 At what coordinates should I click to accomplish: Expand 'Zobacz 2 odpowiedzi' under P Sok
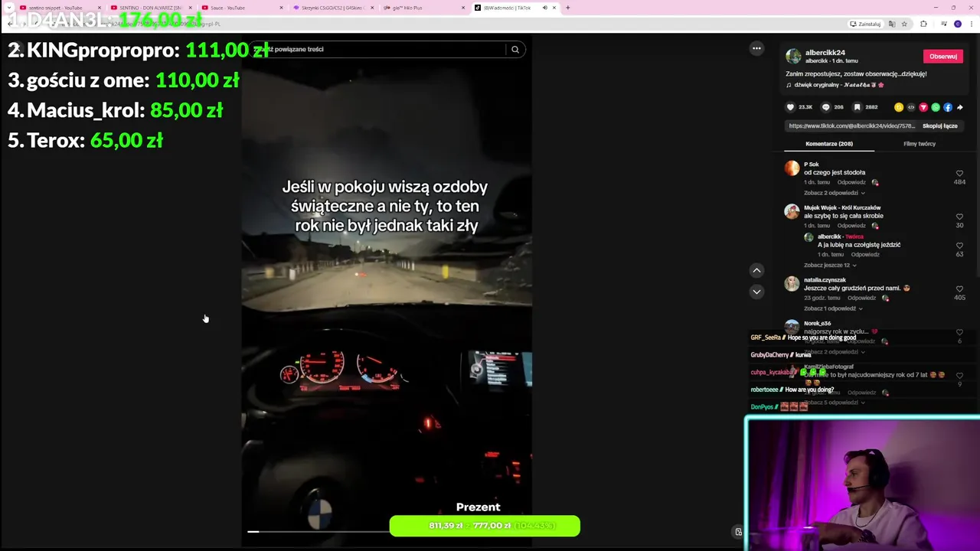[833, 193]
